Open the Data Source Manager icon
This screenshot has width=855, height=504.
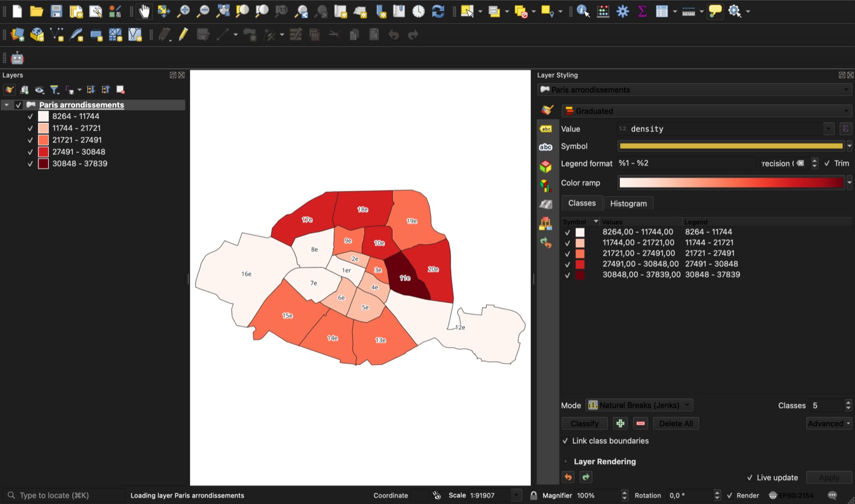(17, 35)
